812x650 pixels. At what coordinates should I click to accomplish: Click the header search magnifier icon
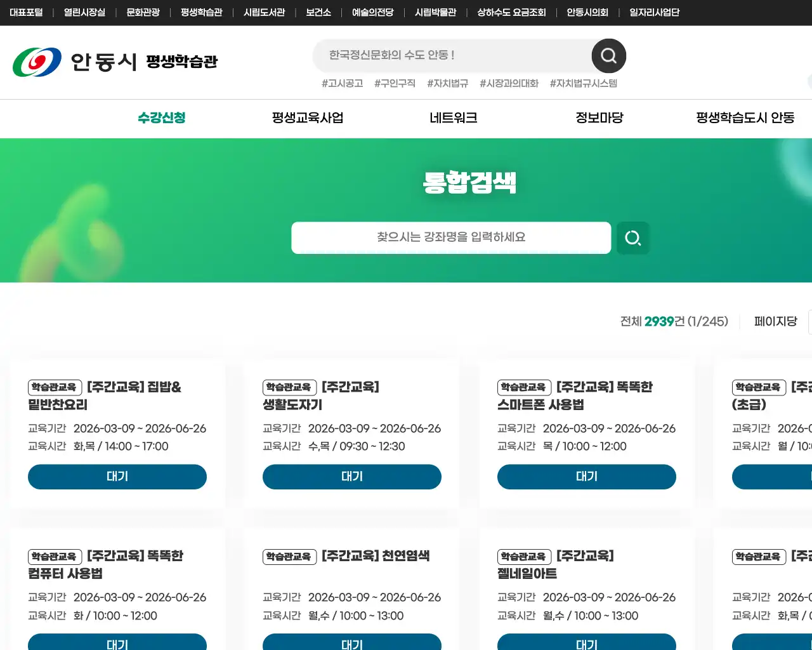(x=608, y=56)
